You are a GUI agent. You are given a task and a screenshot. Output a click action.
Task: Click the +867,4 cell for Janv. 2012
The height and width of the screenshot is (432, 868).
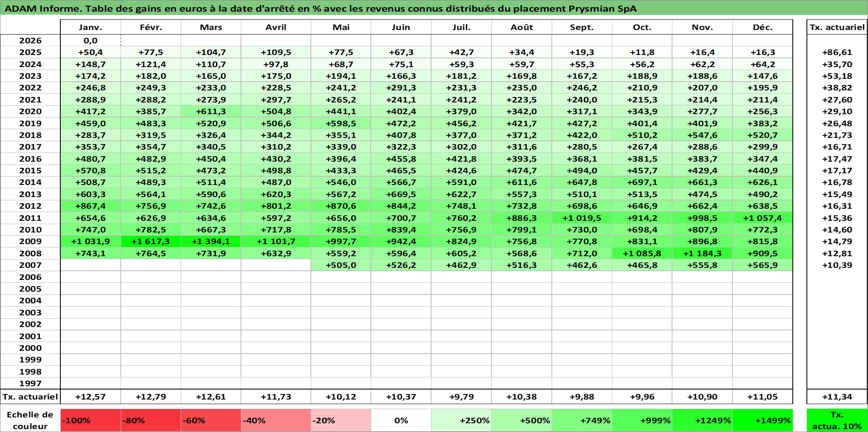click(91, 206)
